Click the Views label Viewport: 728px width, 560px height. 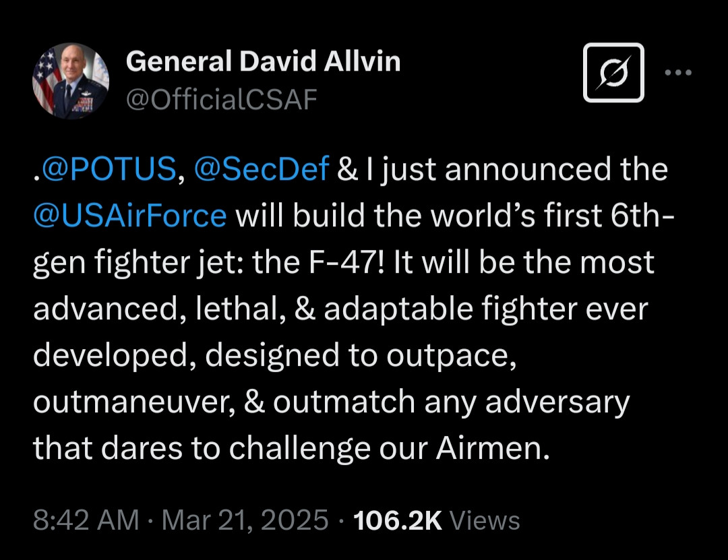(x=484, y=521)
